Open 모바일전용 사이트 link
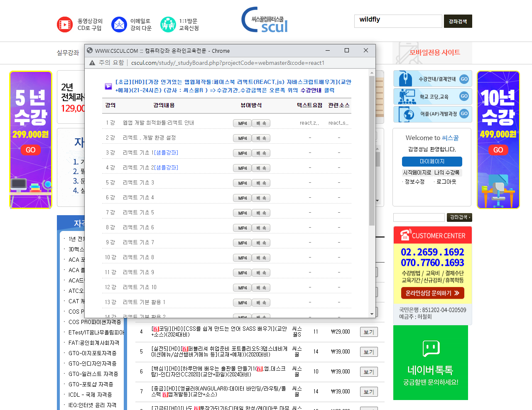Viewport: 532px width, 410px height. [x=434, y=52]
